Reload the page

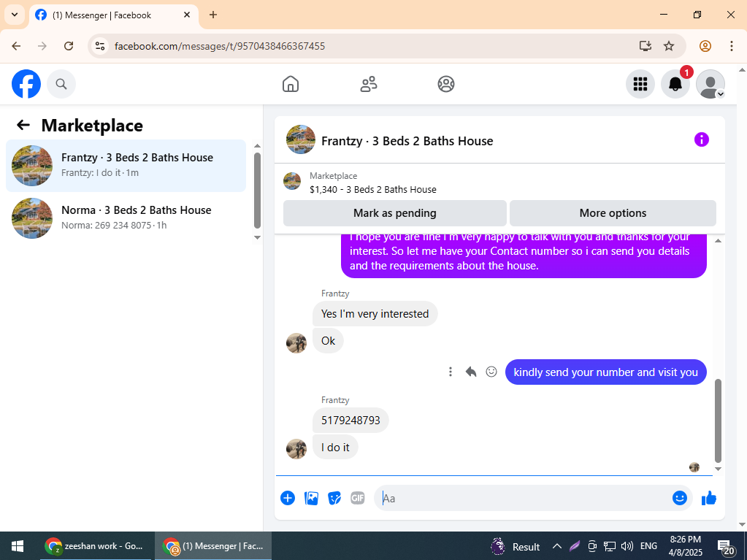(69, 46)
